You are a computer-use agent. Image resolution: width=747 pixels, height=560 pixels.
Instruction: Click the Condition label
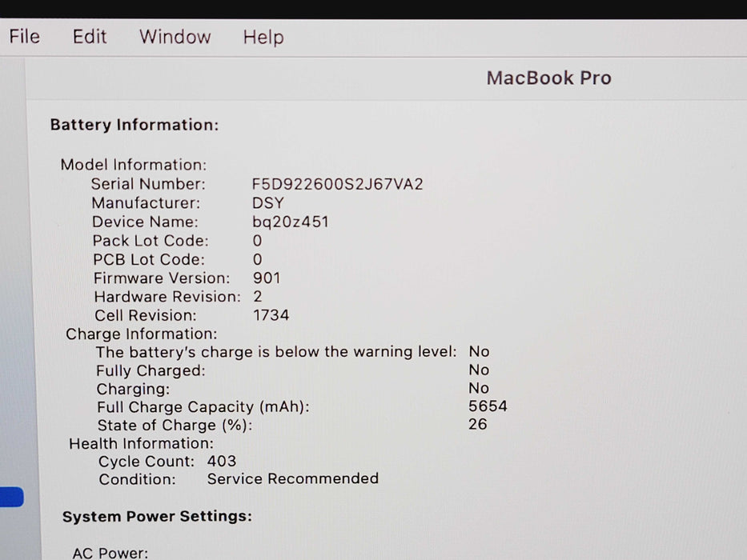pos(137,479)
